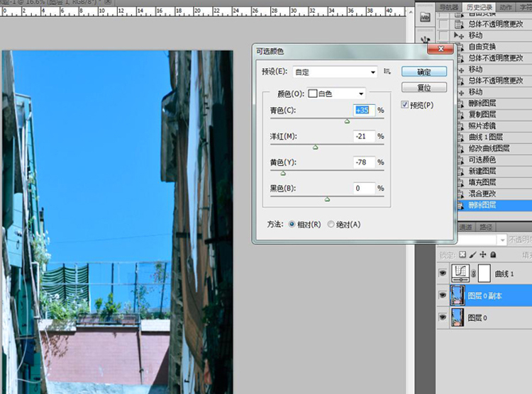532x394 pixels.
Task: Click the 复位 reset button
Action: (424, 87)
